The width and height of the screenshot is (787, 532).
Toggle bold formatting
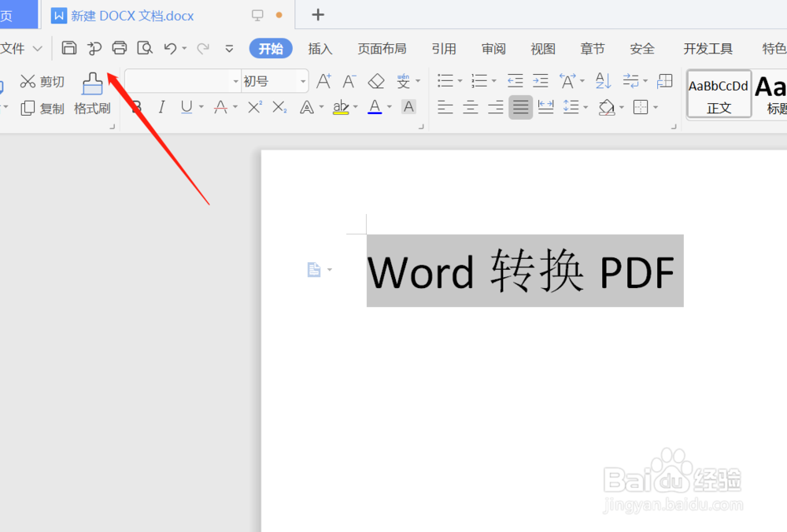[x=138, y=108]
